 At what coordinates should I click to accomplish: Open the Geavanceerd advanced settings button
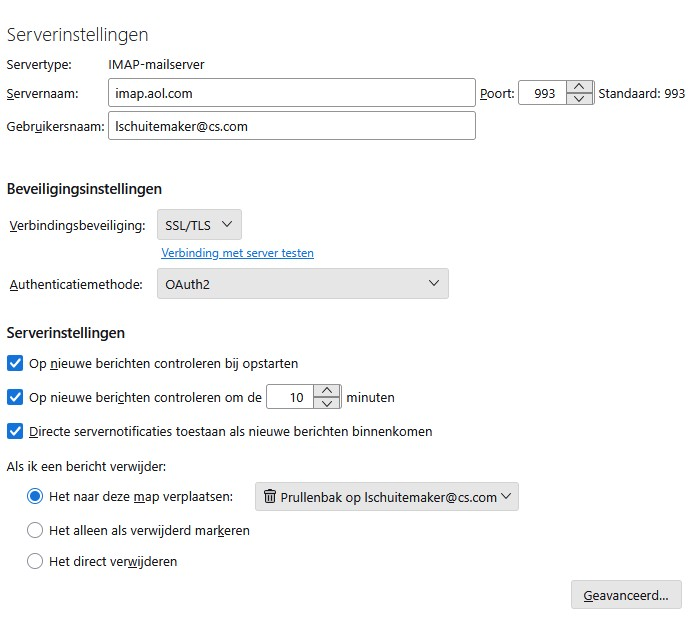point(626,595)
